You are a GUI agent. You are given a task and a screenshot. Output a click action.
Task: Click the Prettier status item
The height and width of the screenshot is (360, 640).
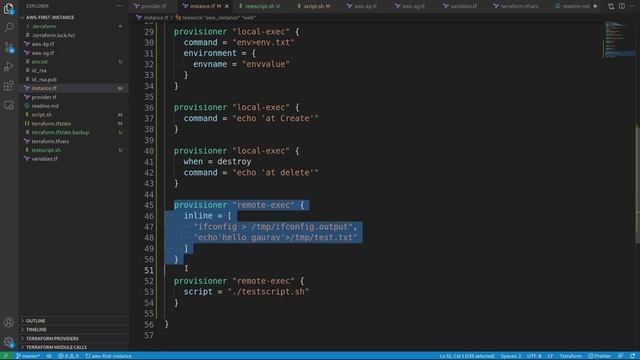click(x=600, y=356)
